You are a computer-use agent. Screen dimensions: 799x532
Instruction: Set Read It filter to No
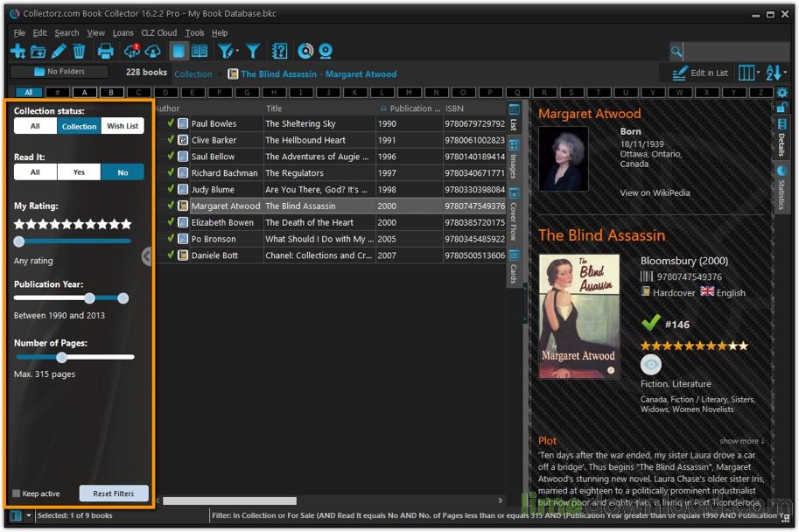[x=123, y=172]
